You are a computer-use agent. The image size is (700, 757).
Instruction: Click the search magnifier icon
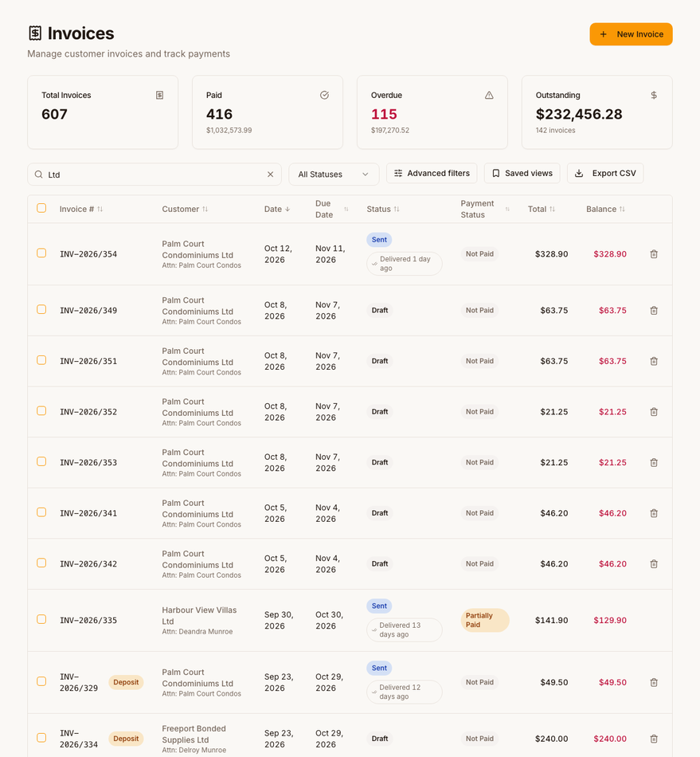tap(38, 175)
